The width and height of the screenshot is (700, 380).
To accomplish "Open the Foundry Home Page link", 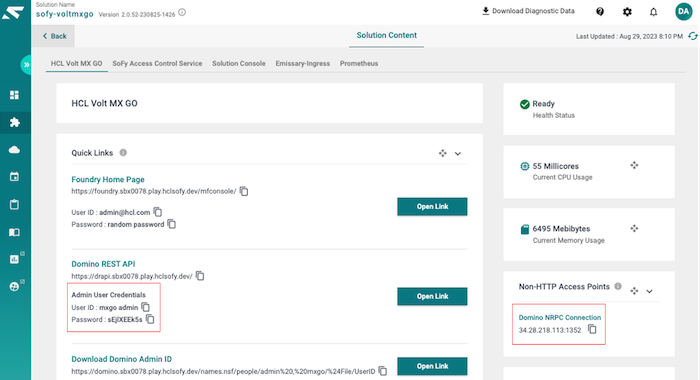I will coord(108,179).
